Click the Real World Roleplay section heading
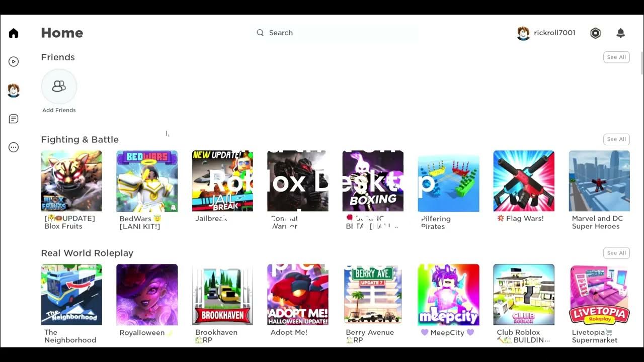644x362 pixels. (x=87, y=253)
